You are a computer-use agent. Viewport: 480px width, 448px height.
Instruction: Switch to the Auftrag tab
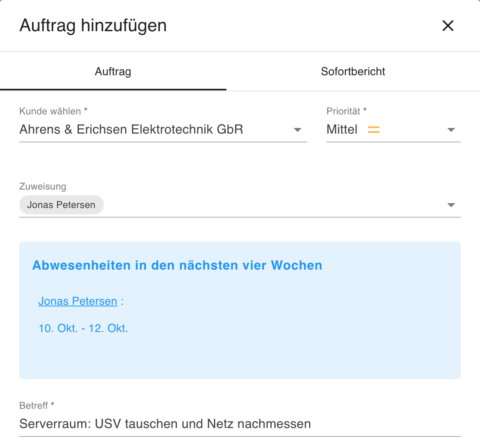[113, 72]
